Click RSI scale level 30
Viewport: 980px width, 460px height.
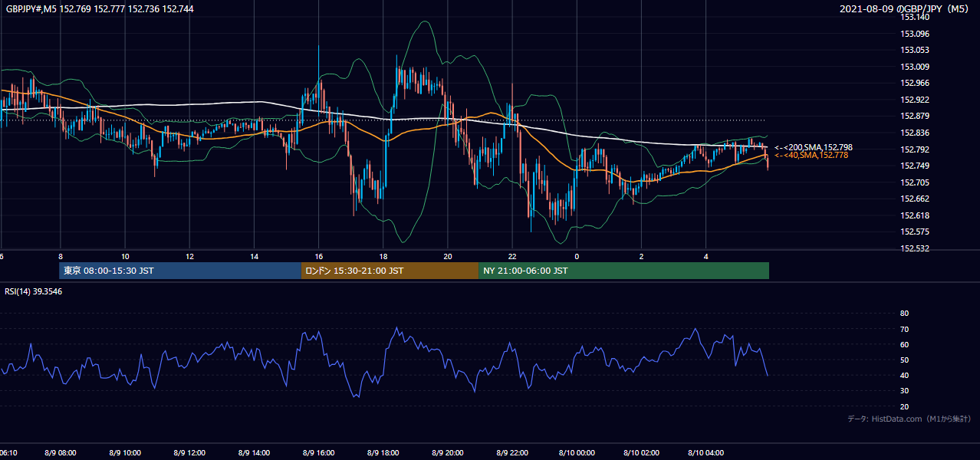tap(904, 391)
